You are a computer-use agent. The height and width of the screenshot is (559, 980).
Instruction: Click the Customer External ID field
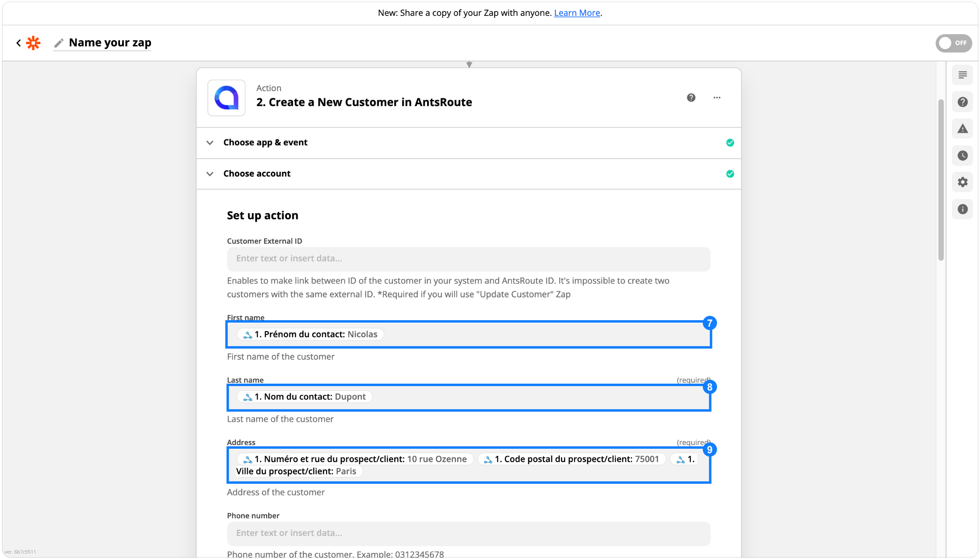tap(469, 259)
